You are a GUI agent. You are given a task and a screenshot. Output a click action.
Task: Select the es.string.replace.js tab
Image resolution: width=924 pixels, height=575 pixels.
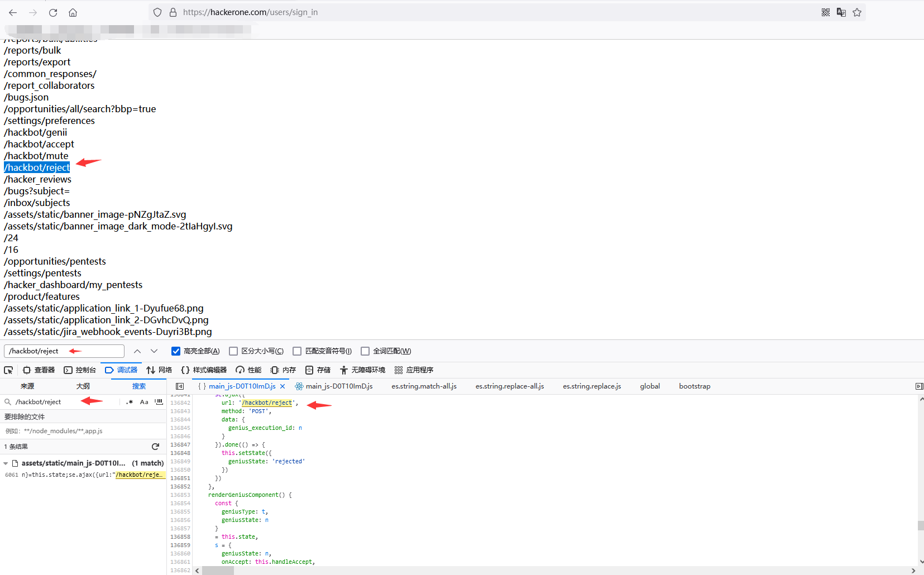pos(592,386)
